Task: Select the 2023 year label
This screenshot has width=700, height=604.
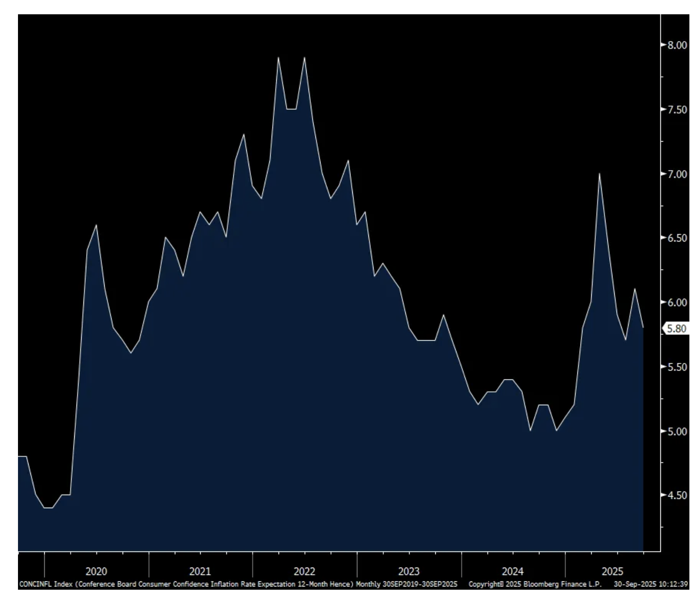Action: point(409,572)
